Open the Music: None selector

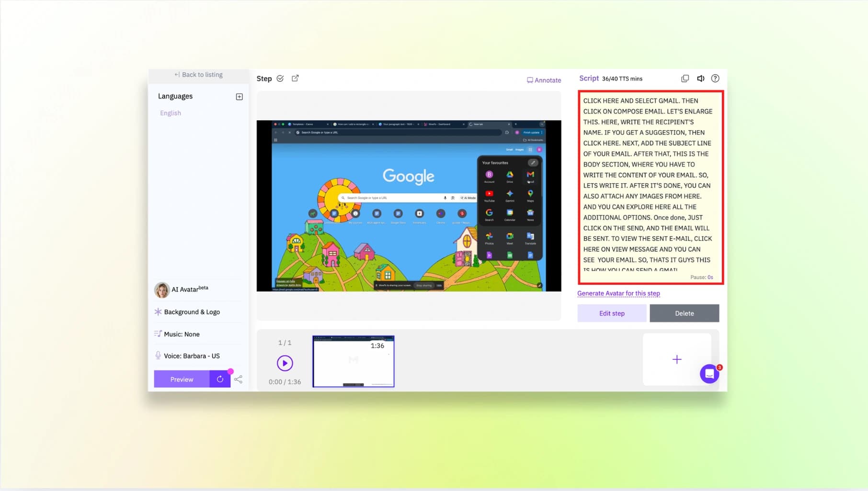pyautogui.click(x=182, y=334)
